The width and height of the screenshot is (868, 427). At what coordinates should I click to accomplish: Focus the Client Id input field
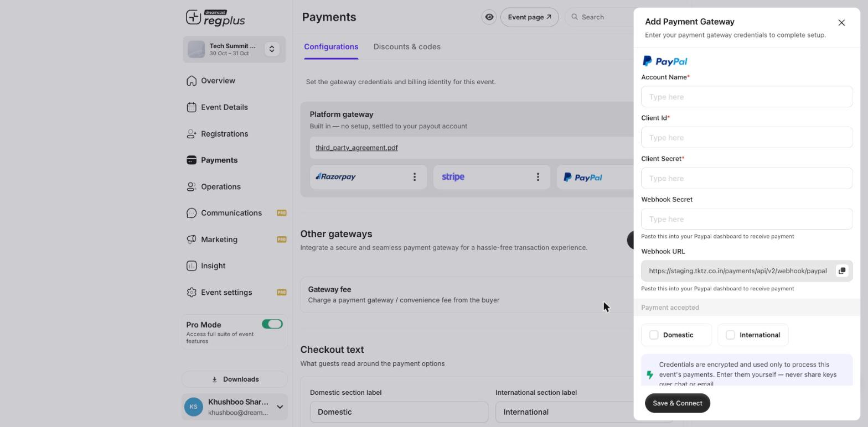click(747, 138)
